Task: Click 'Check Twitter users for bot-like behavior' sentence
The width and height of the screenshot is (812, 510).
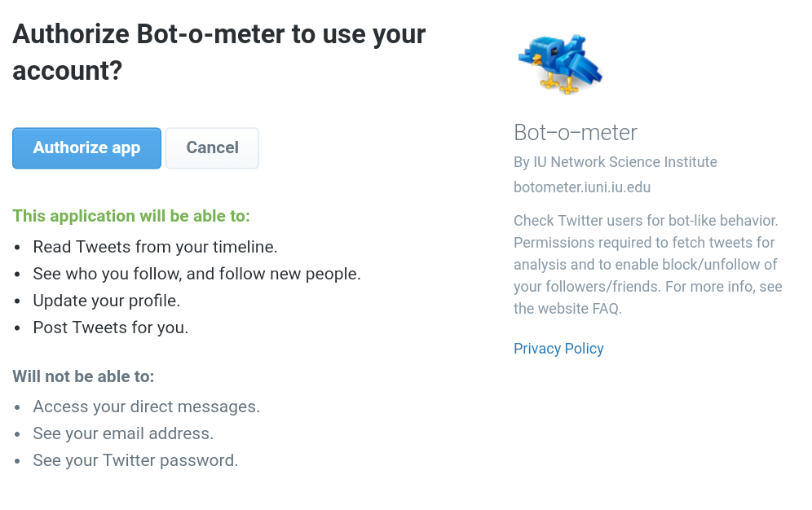Action: tap(646, 221)
